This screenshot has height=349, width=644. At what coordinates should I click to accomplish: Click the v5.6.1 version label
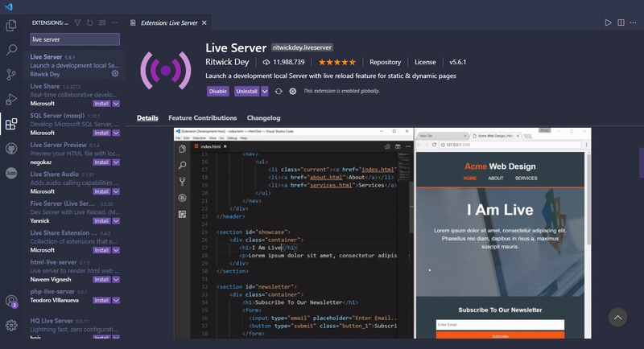click(457, 63)
